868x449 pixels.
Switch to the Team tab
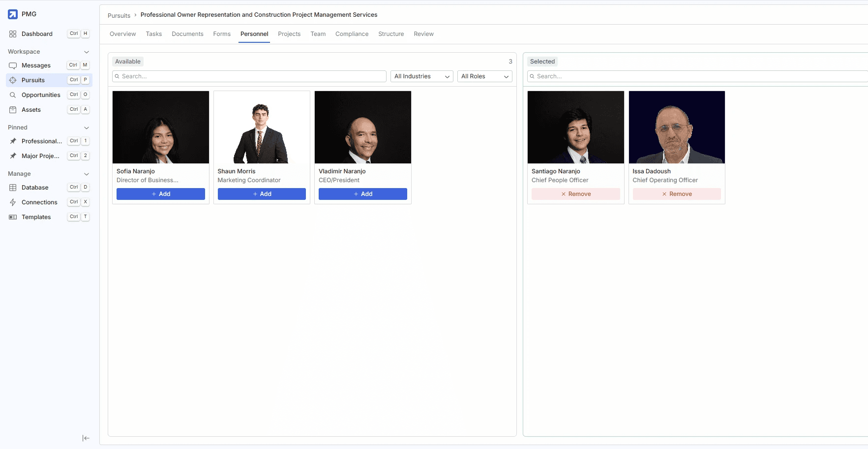(x=318, y=34)
